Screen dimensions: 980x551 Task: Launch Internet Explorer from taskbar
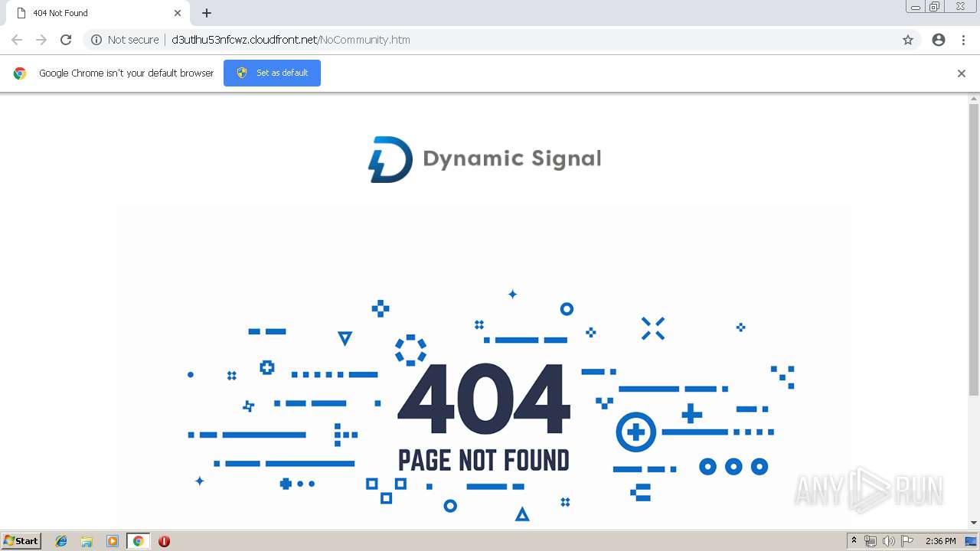click(61, 541)
